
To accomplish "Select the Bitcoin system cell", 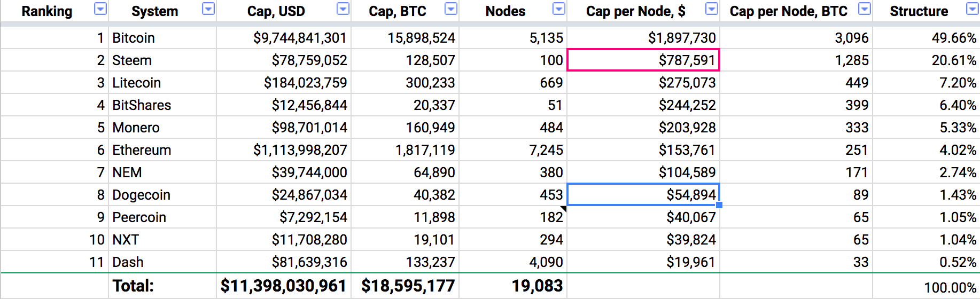I will pyautogui.click(x=162, y=38).
